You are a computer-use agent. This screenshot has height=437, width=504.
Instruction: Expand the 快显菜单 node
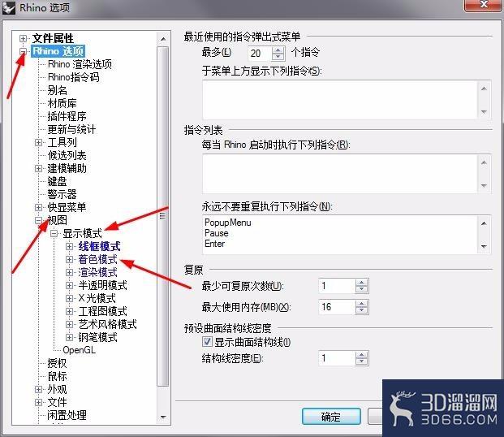coord(38,208)
